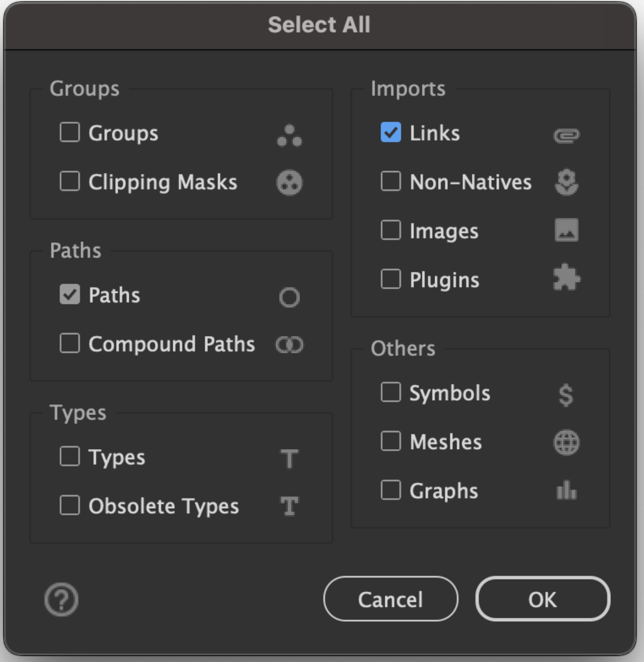Click the Paths ring icon
644x662 pixels.
pyautogui.click(x=289, y=297)
